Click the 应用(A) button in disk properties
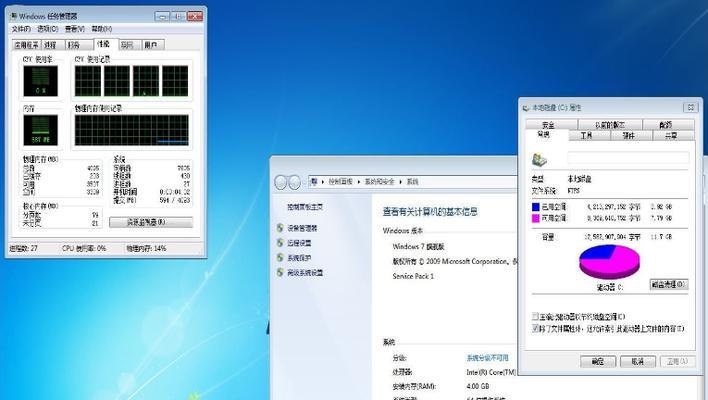708x400 pixels. (x=677, y=362)
